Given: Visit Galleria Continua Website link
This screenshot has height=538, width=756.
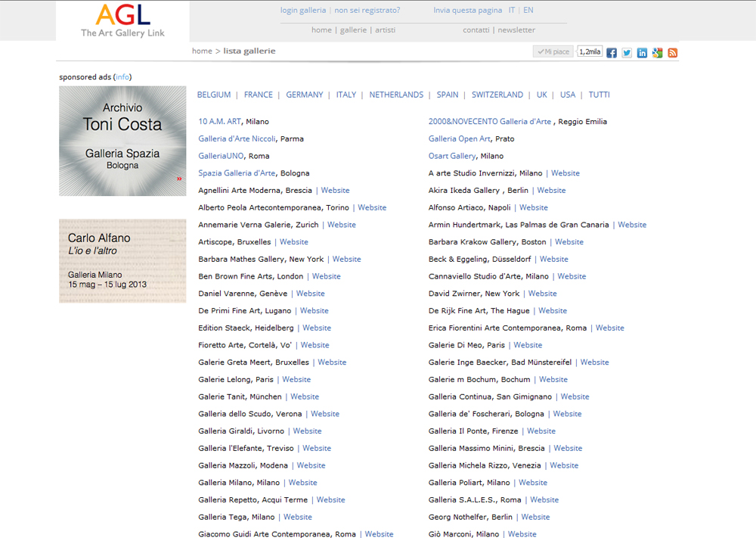Looking at the screenshot, I should tap(575, 397).
